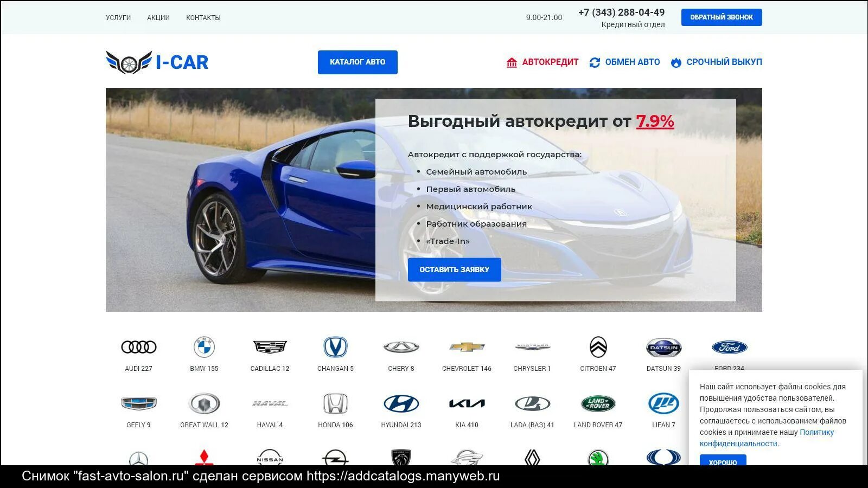
Task: Click the Оставить заявку button
Action: (x=455, y=269)
